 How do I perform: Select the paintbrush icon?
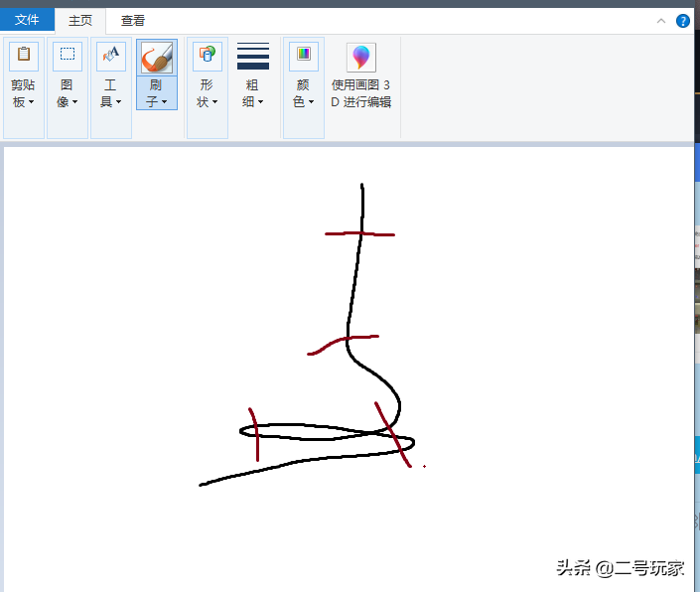[x=157, y=58]
